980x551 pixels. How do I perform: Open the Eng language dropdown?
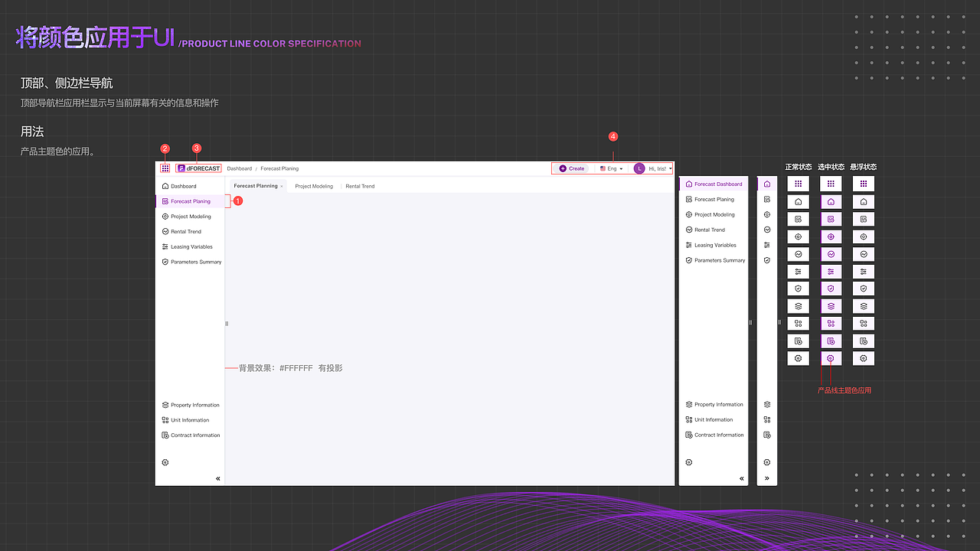point(612,168)
